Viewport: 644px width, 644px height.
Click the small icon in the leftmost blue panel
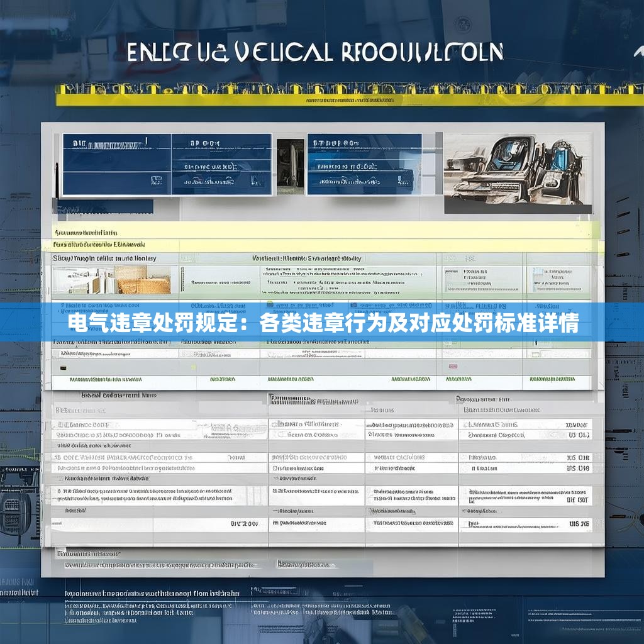pyautogui.click(x=157, y=180)
